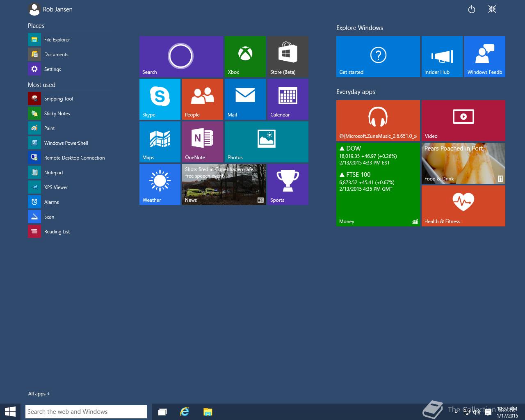Open the Calendar tile
The image size is (525, 420).
click(x=288, y=99)
